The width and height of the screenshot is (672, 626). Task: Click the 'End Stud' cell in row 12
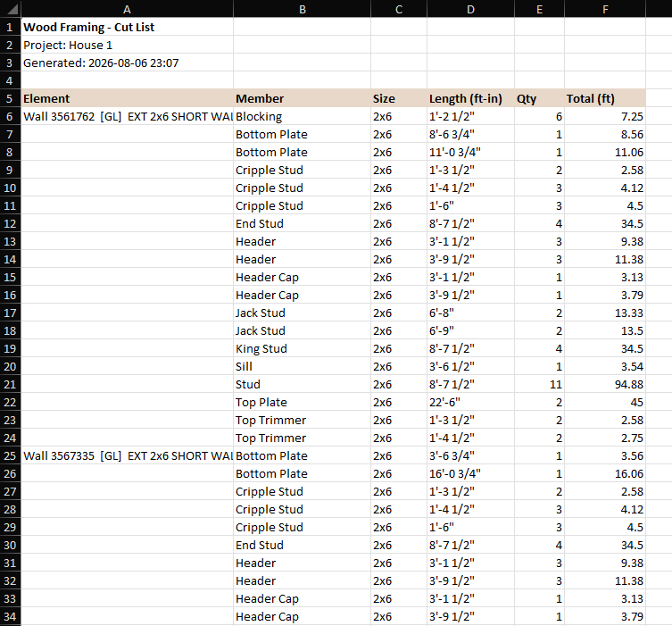point(303,224)
